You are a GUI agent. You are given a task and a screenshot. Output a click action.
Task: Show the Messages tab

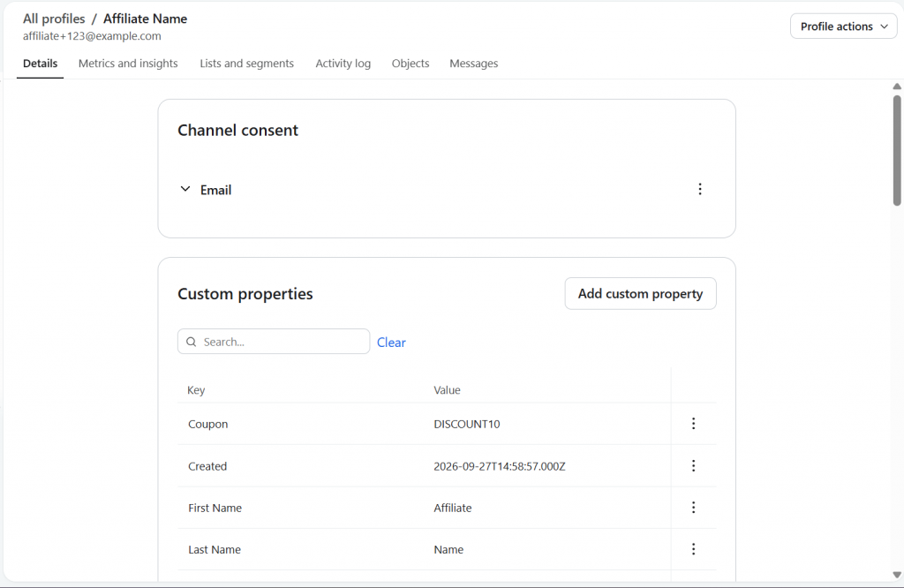[x=474, y=64]
